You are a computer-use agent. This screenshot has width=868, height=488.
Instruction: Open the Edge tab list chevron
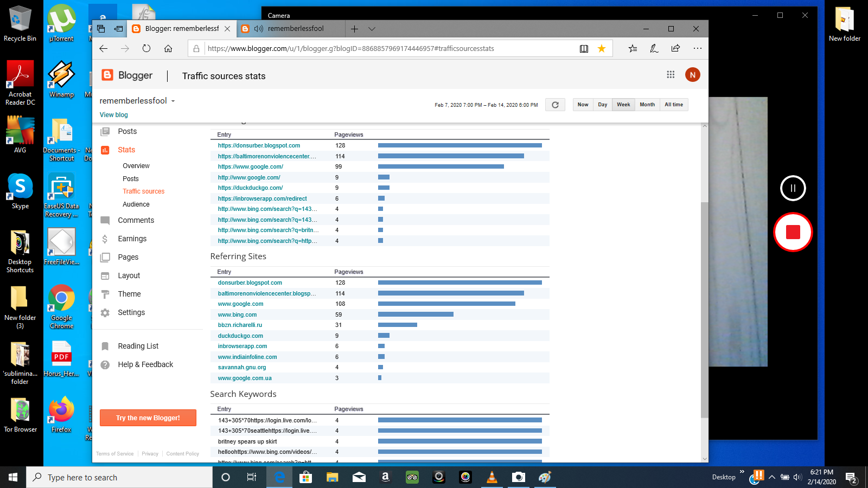tap(372, 29)
